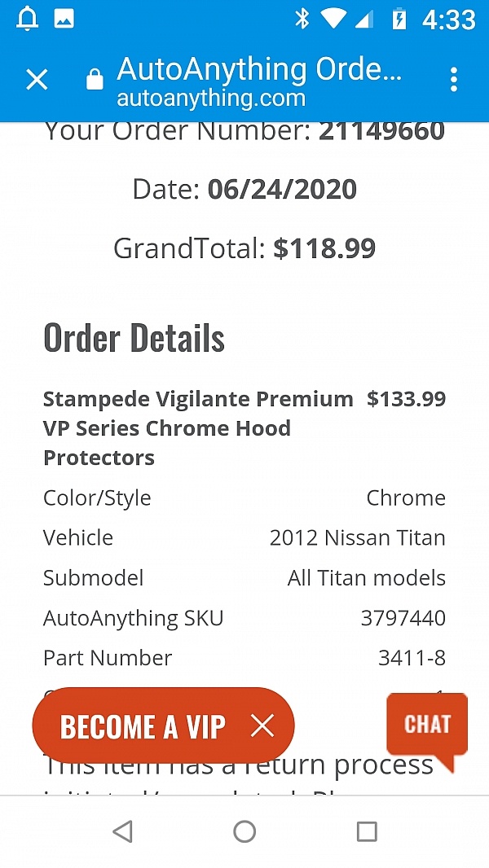Tap the order number 21149660
Viewport: 489px width, 868px height.
(x=381, y=130)
